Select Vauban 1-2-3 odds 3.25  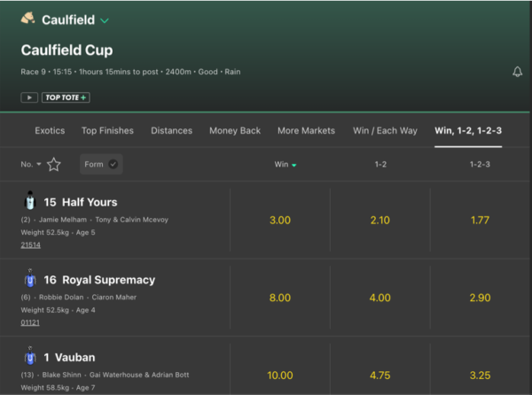click(480, 375)
